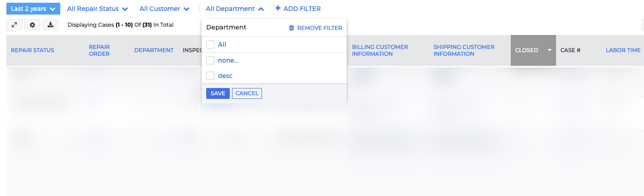This screenshot has width=644, height=196.
Task: Check the All department checkbox
Action: coord(210,44)
